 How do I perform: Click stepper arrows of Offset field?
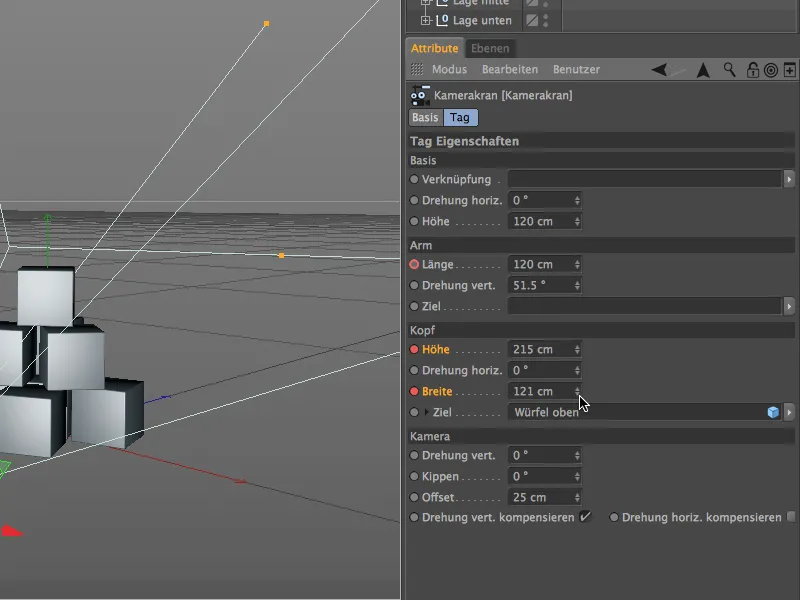tap(577, 497)
